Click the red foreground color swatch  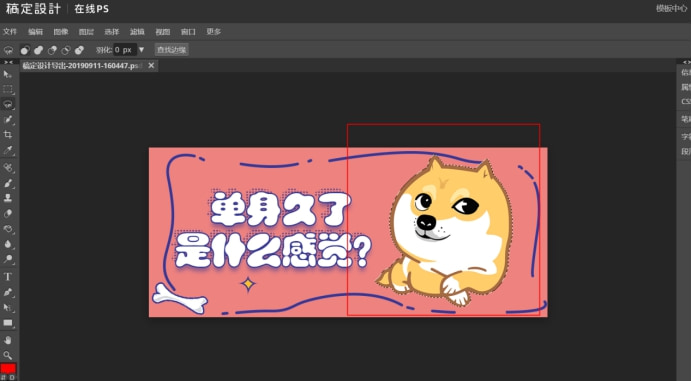coord(8,368)
